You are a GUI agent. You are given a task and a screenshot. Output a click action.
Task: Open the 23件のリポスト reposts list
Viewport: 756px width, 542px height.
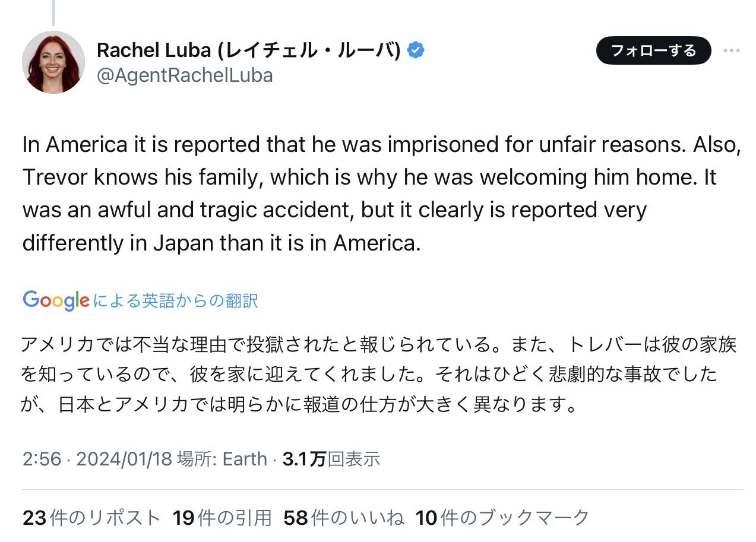[91, 518]
